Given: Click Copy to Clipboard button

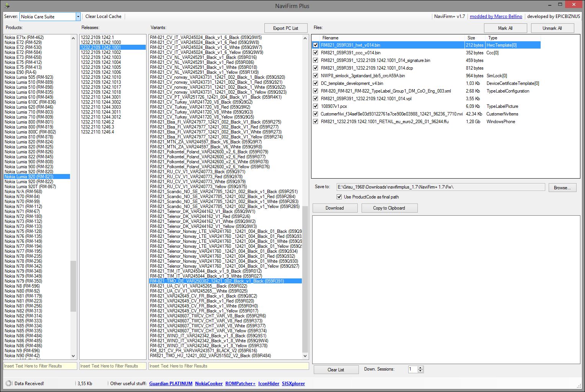Looking at the screenshot, I should 389,208.
